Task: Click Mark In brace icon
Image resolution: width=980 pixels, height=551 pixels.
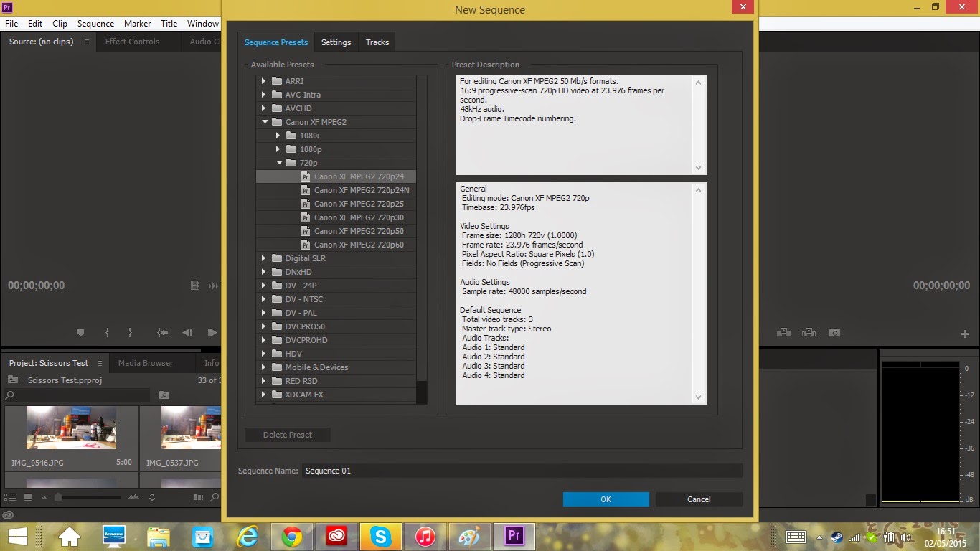Action: click(x=107, y=333)
